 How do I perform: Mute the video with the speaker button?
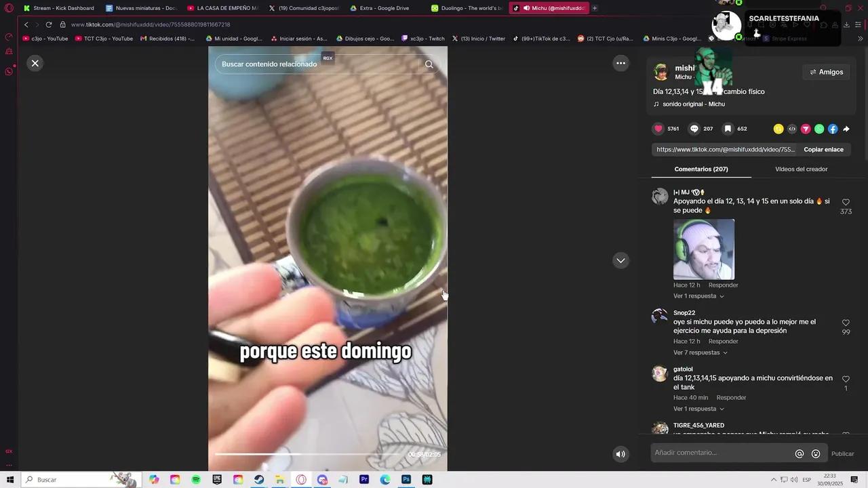[x=620, y=454]
